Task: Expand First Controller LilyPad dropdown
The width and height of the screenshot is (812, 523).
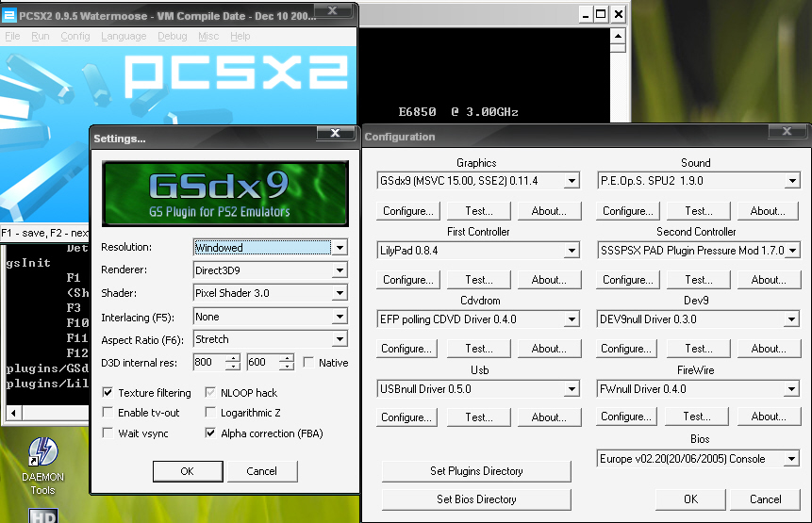Action: coord(572,251)
